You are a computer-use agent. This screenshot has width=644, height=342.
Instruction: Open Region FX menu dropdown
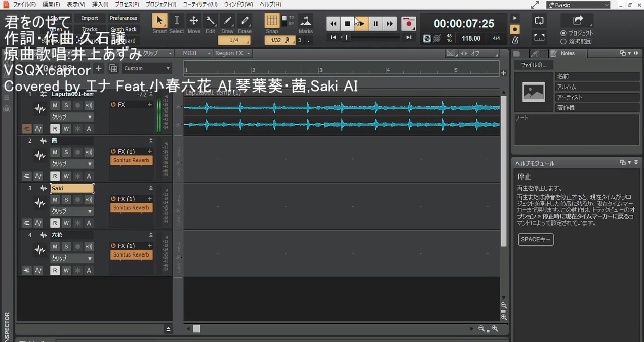tap(232, 53)
